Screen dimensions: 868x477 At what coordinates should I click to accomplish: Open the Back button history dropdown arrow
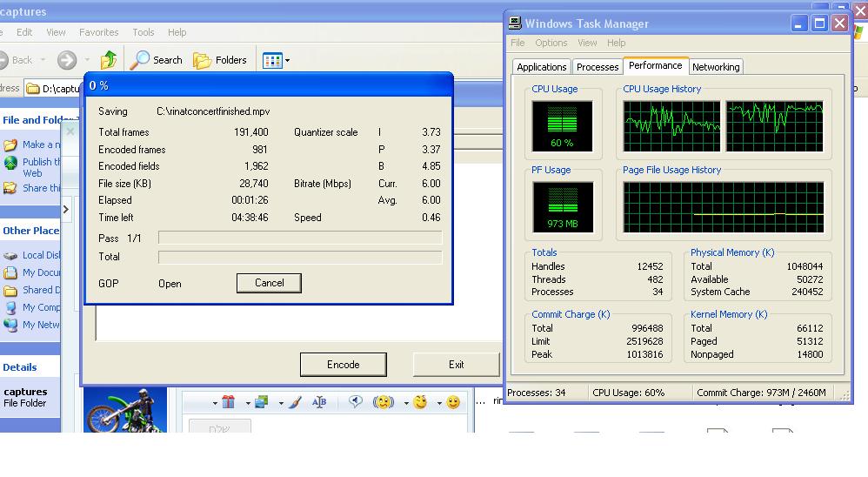(x=43, y=60)
